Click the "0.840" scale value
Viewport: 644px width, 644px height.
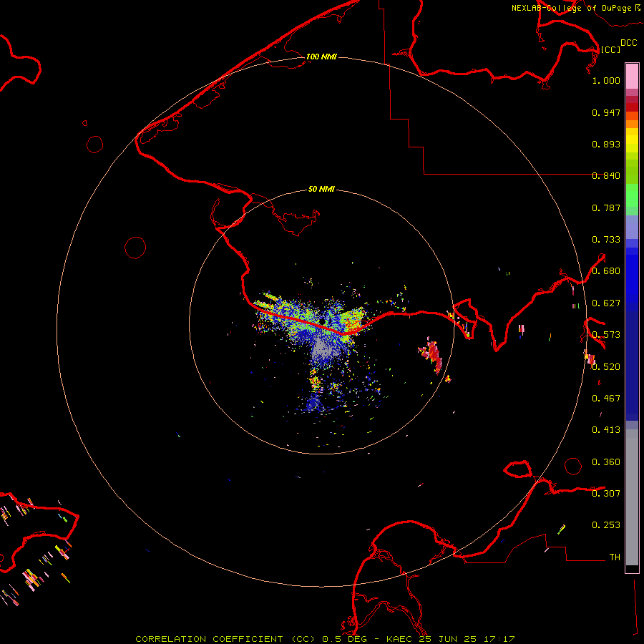coord(606,176)
